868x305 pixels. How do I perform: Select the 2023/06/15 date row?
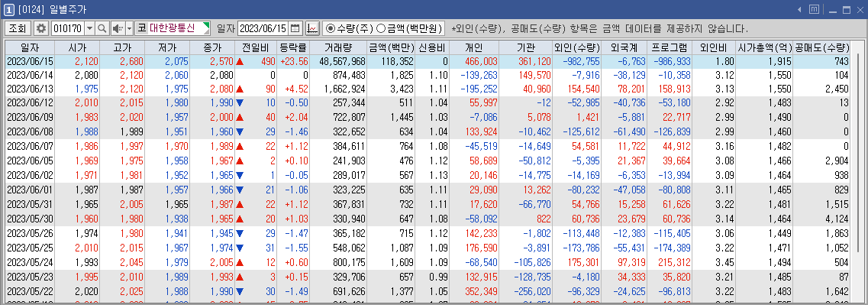click(428, 62)
